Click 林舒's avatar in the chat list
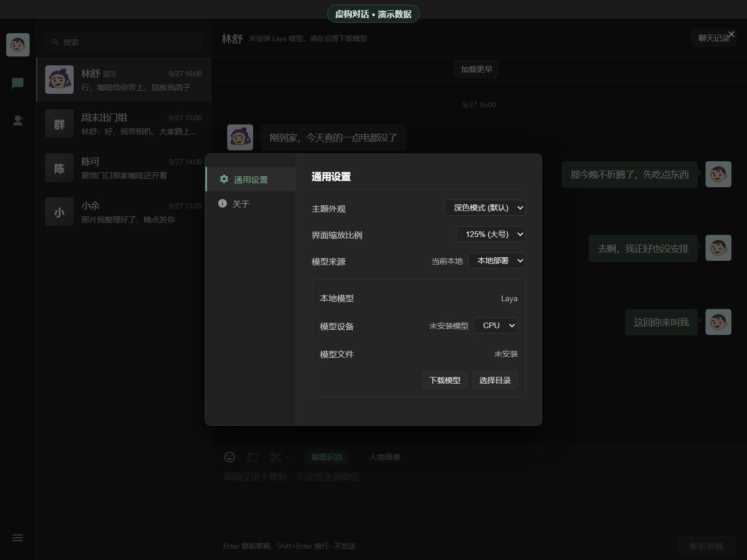This screenshot has height=560, width=747. coord(59,80)
